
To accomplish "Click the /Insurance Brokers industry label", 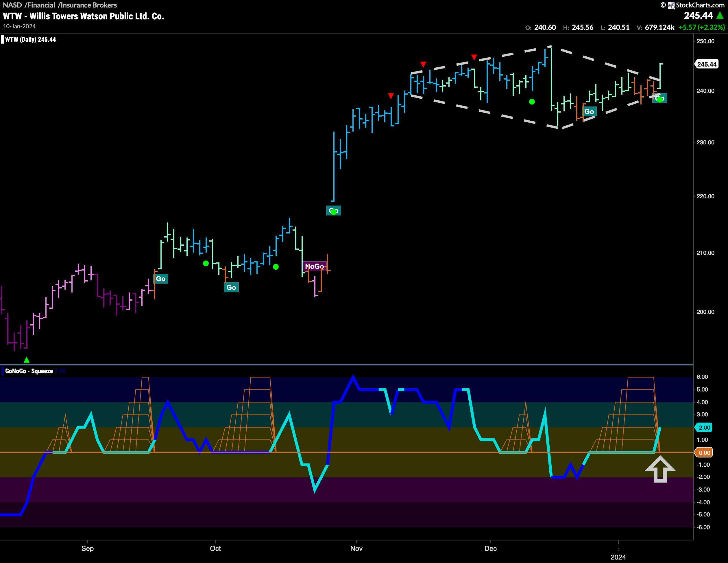I will pyautogui.click(x=88, y=5).
